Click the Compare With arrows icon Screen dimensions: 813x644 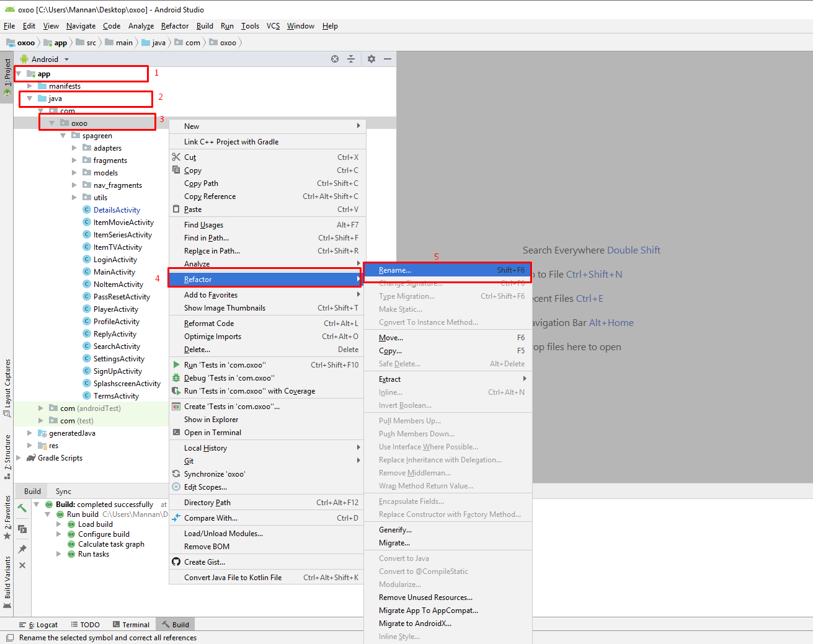[x=176, y=518]
